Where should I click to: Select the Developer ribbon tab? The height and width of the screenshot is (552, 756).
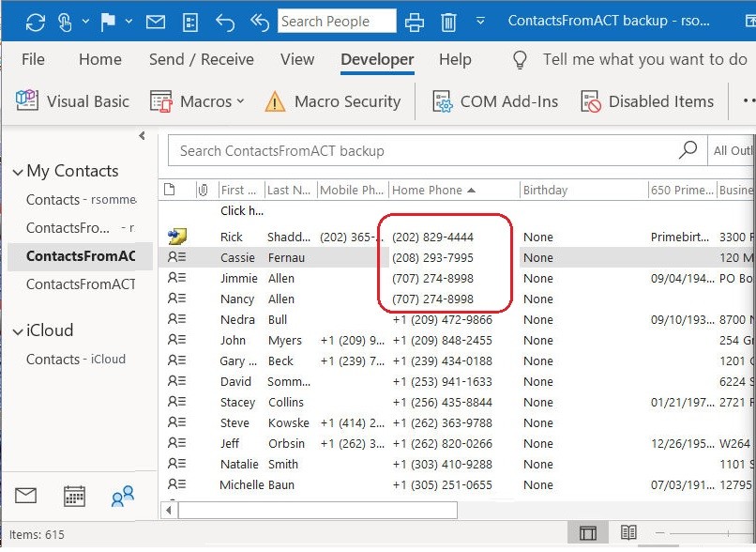click(377, 59)
